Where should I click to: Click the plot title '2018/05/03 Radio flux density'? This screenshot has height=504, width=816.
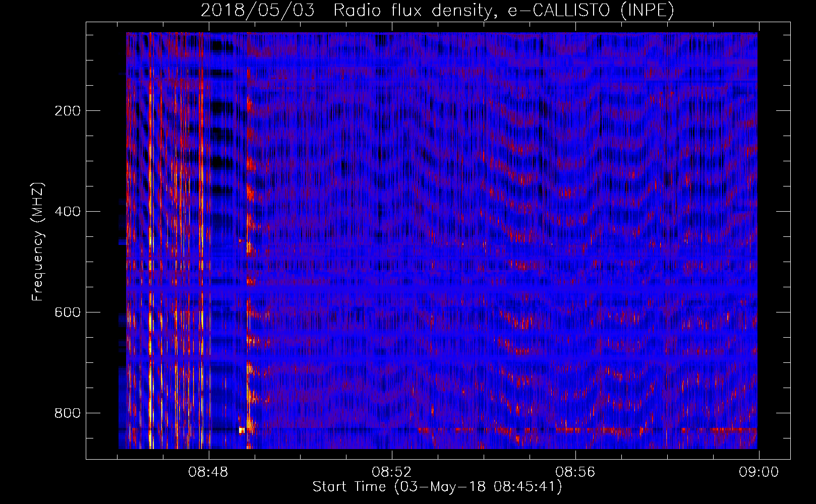(x=437, y=10)
